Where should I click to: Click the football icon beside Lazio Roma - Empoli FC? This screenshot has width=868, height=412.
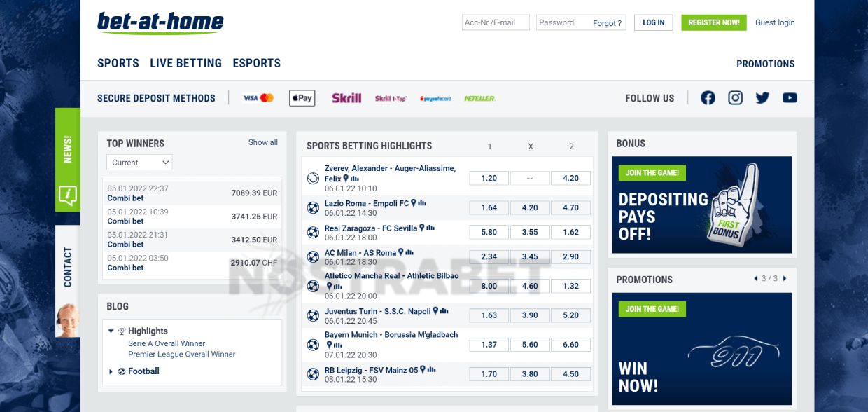tap(313, 208)
